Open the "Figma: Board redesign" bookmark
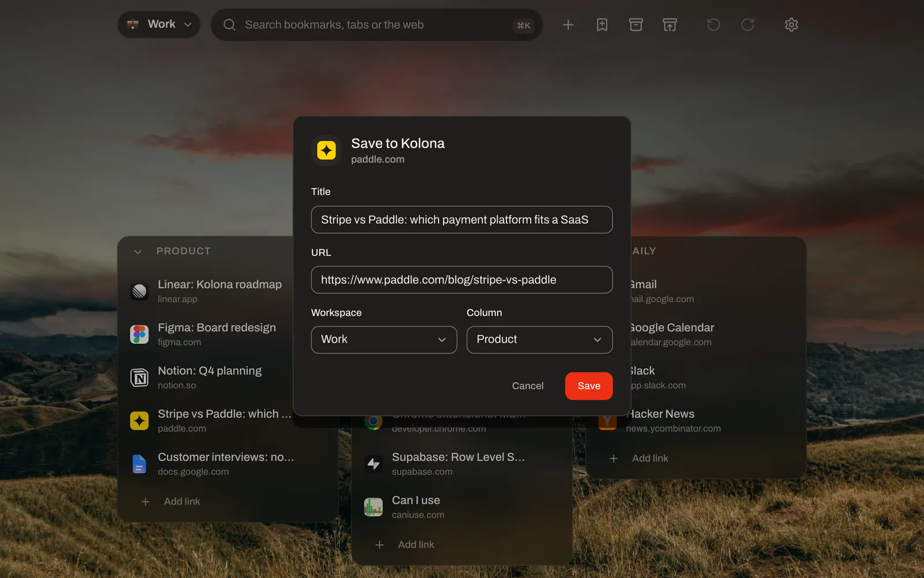 coord(217,328)
